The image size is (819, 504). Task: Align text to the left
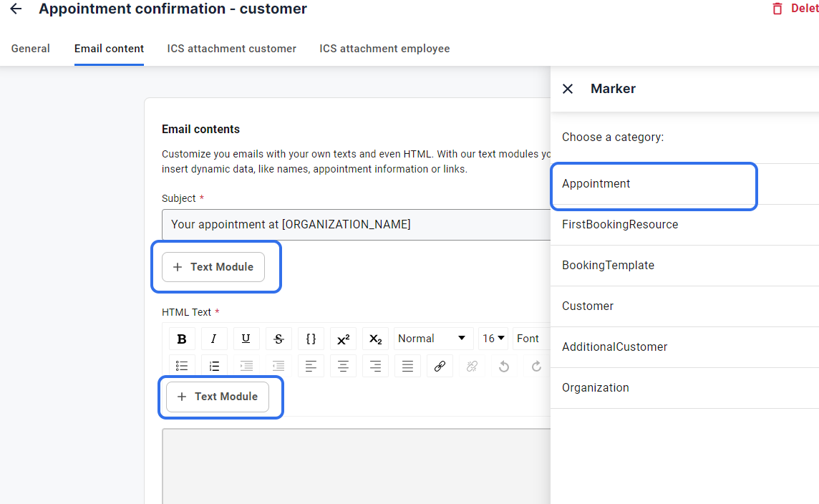311,366
